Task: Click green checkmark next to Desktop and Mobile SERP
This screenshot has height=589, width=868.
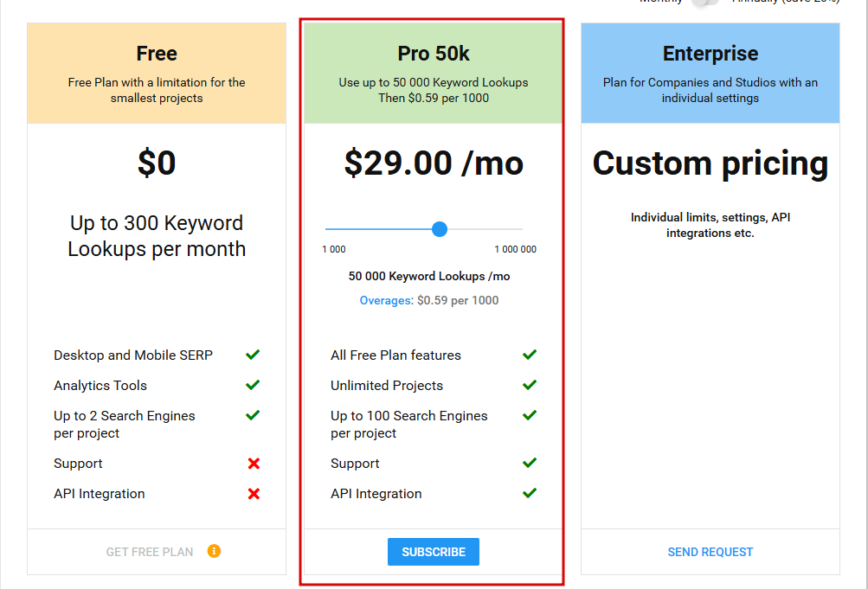Action: 253,355
